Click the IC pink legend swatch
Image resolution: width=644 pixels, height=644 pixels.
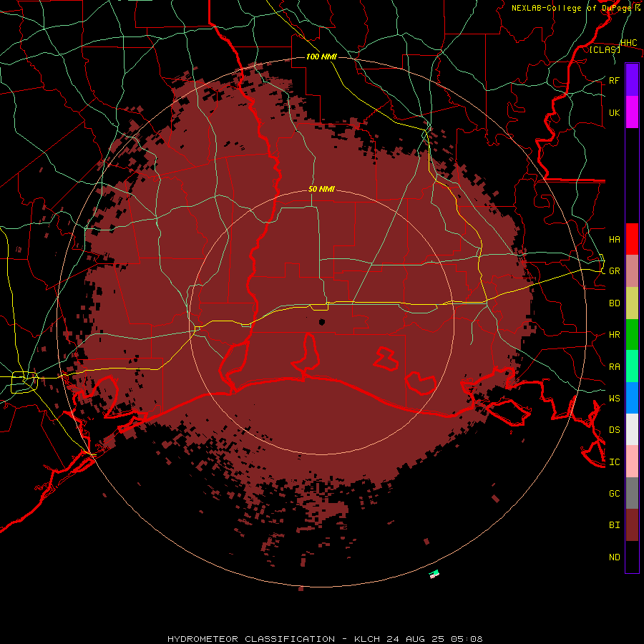pos(632,462)
